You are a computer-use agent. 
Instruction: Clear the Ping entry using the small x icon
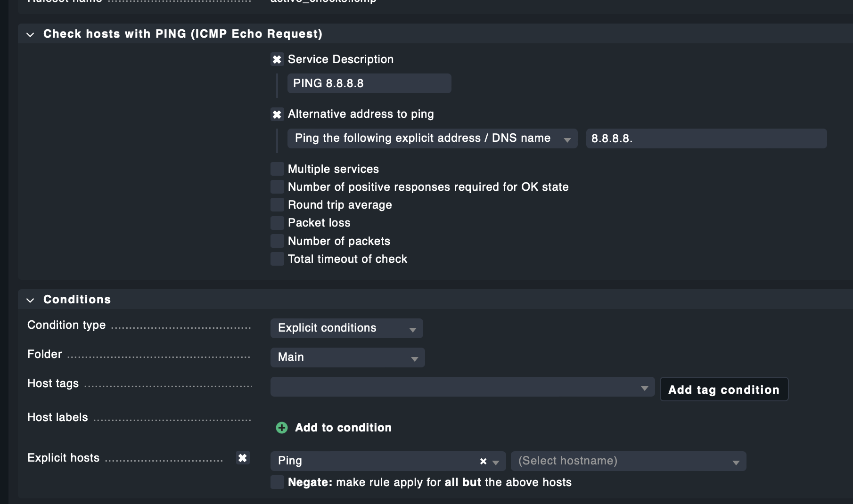pos(483,461)
